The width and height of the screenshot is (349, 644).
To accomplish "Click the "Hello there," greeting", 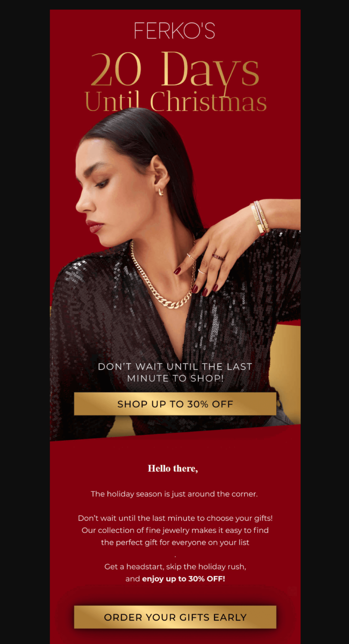I will 173,468.
